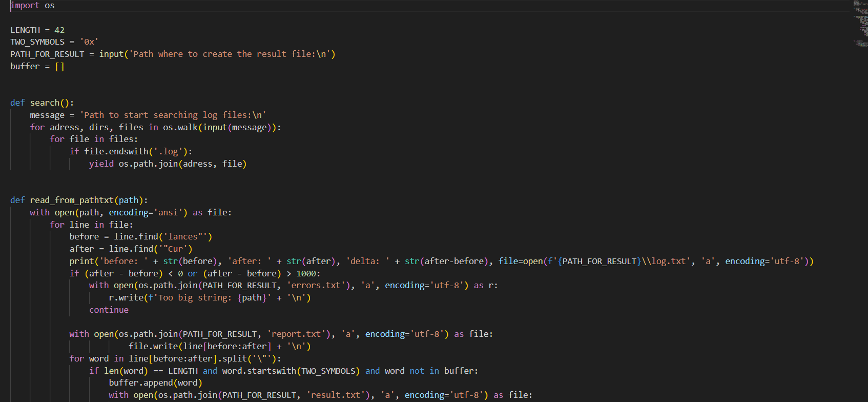868x402 pixels.
Task: Click the 'search' function name in its definition
Action: tap(45, 103)
